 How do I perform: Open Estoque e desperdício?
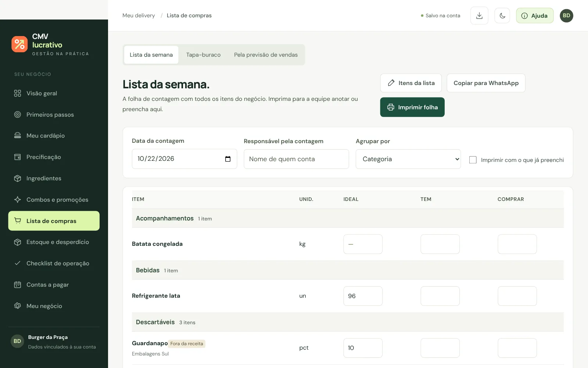pyautogui.click(x=54, y=242)
